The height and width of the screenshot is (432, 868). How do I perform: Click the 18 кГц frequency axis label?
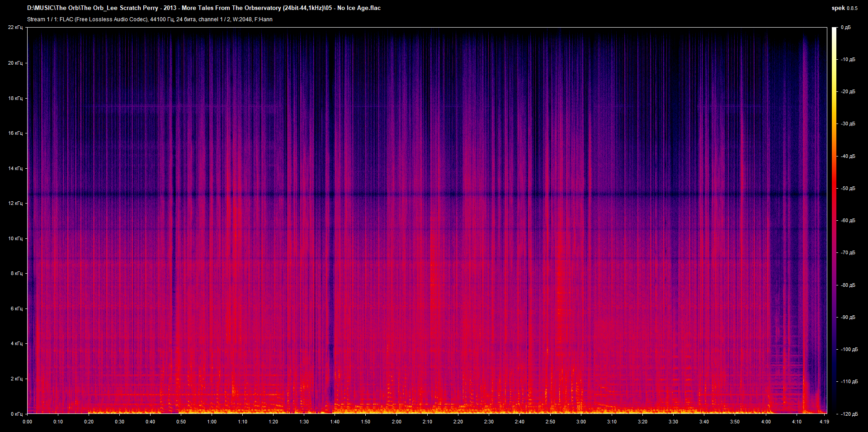click(15, 98)
